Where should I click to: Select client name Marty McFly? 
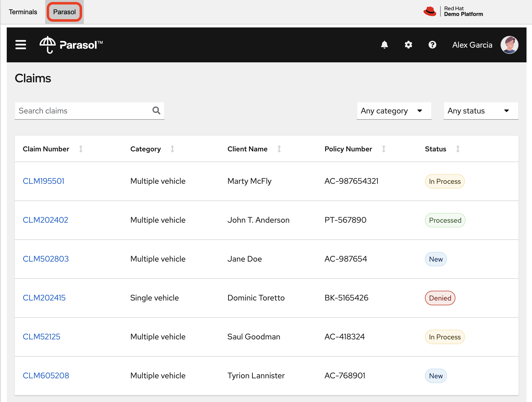(x=249, y=181)
